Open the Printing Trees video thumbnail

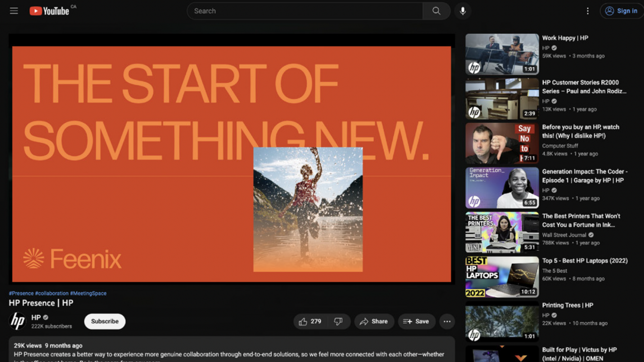(x=502, y=321)
